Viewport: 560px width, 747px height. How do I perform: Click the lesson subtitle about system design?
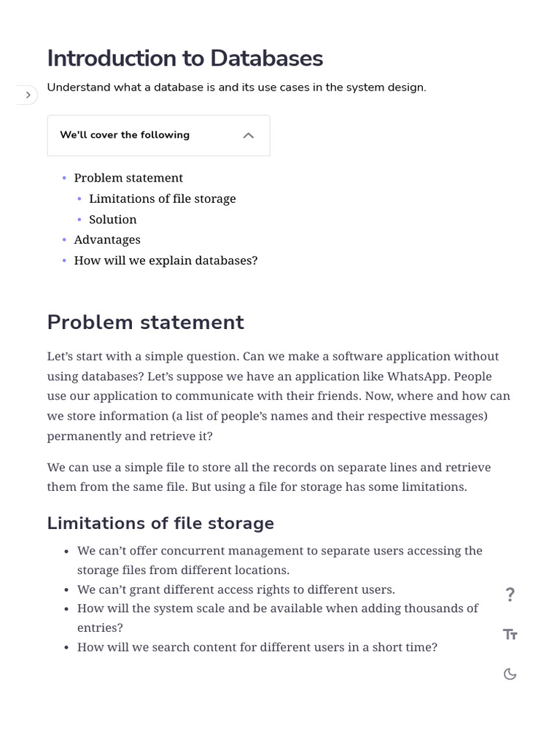point(237,88)
